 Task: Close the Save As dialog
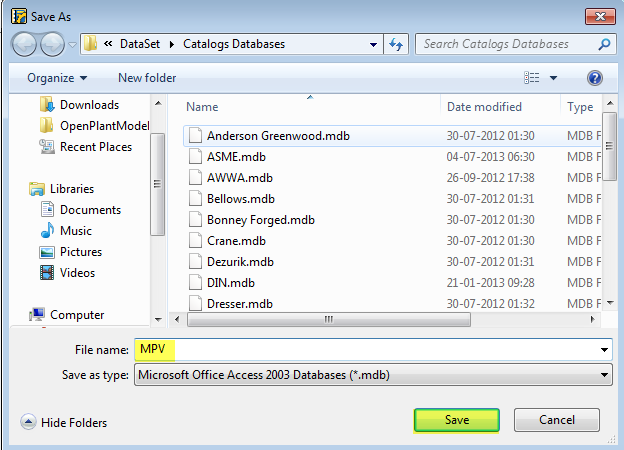pos(600,16)
